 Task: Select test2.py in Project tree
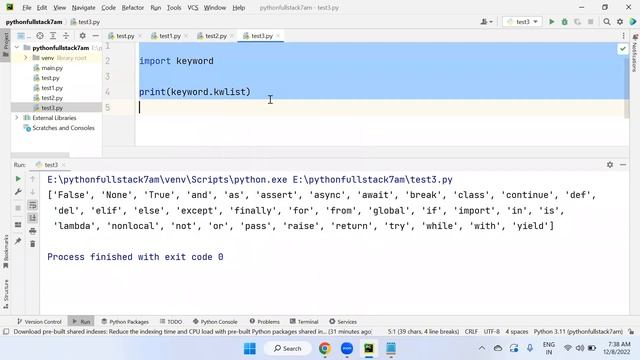[x=52, y=98]
